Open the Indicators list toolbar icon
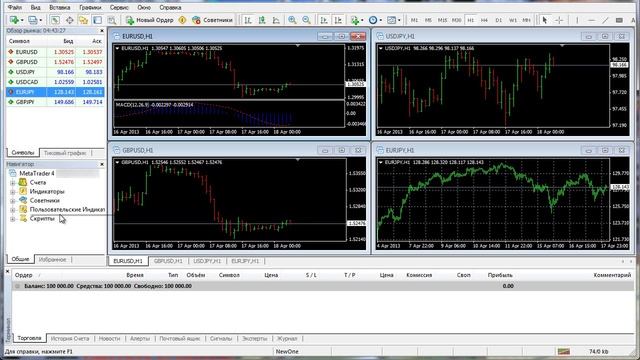640x360 pixels. (355, 20)
